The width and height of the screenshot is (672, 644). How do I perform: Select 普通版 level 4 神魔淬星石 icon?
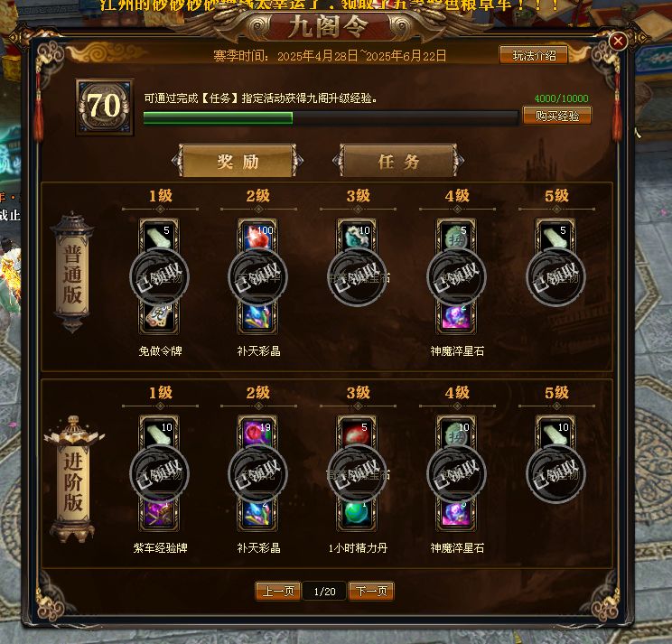tap(456, 317)
